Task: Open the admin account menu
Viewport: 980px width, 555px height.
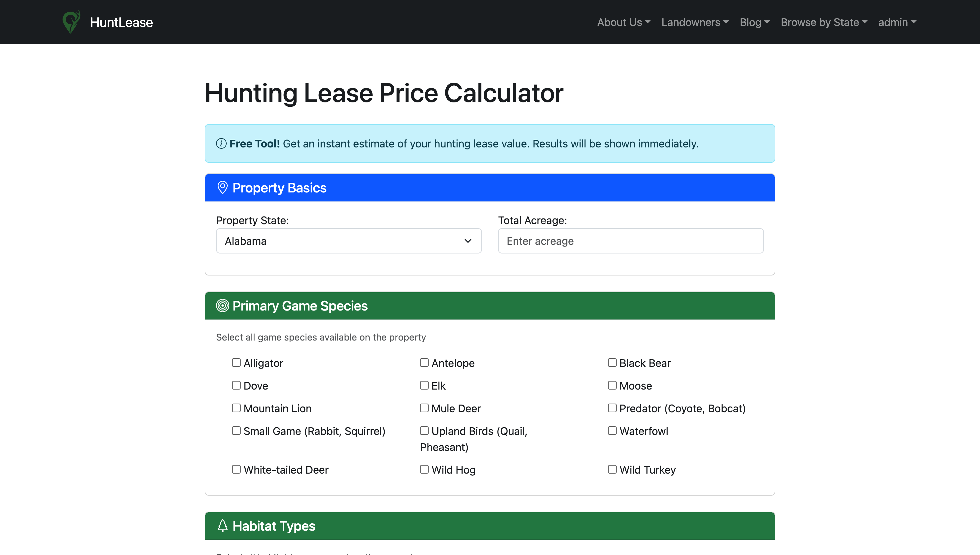Action: click(x=897, y=22)
